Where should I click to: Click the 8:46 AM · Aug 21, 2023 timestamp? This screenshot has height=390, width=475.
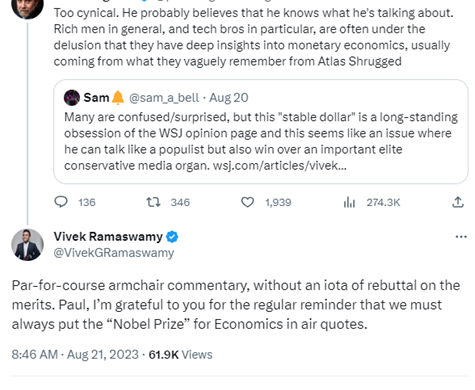point(75,354)
